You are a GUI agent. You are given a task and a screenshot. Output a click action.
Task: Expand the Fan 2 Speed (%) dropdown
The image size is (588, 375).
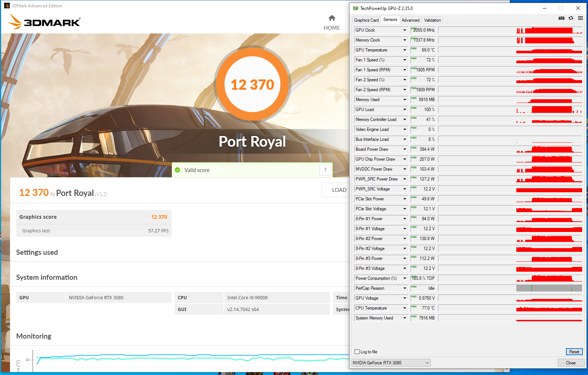pyautogui.click(x=405, y=80)
